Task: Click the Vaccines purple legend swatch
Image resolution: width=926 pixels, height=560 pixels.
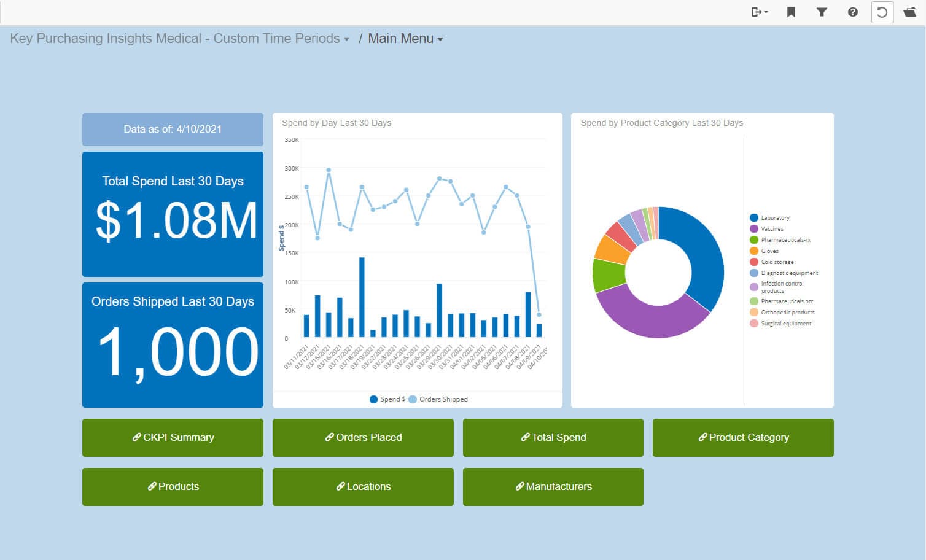Action: [x=754, y=229]
